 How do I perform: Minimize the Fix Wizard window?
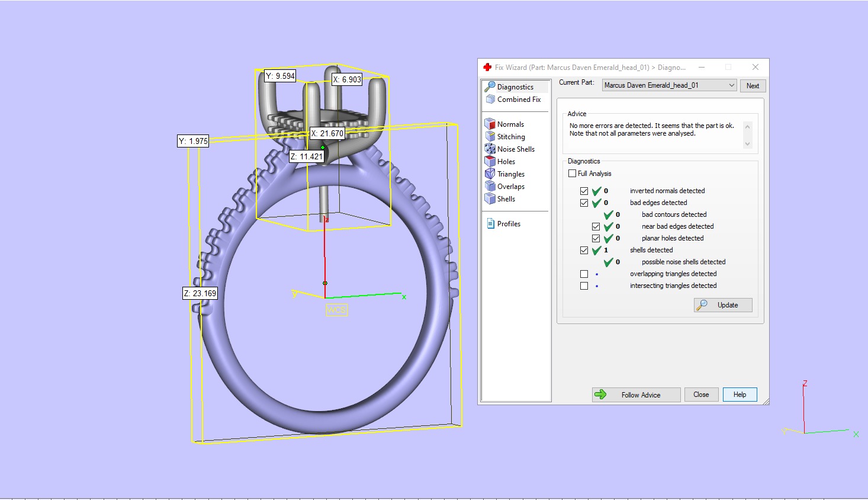pyautogui.click(x=702, y=67)
